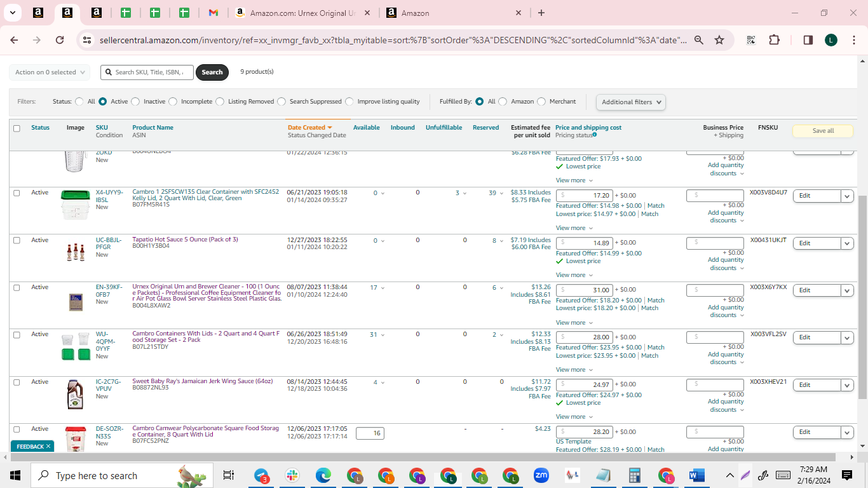Open Windows Start menu
This screenshot has width=868, height=488.
(x=15, y=475)
